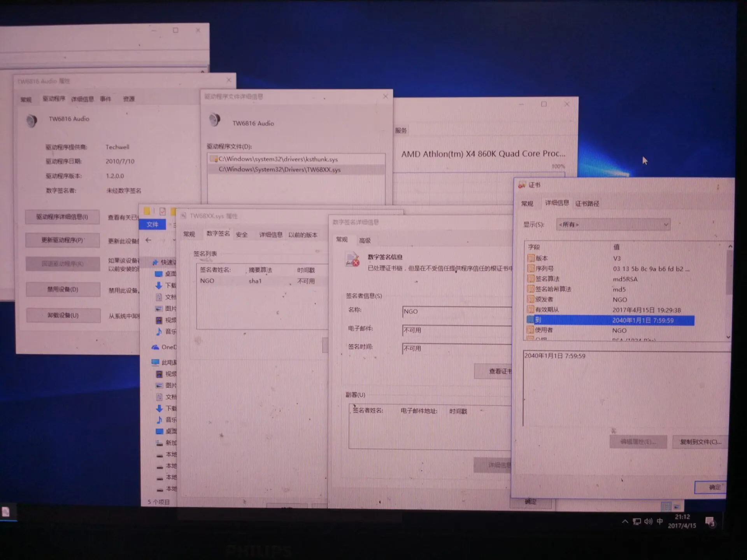Image resolution: width=747 pixels, height=560 pixels.
Task: Select 此电脑 computer icon in Explorer sidebar
Action: point(155,362)
